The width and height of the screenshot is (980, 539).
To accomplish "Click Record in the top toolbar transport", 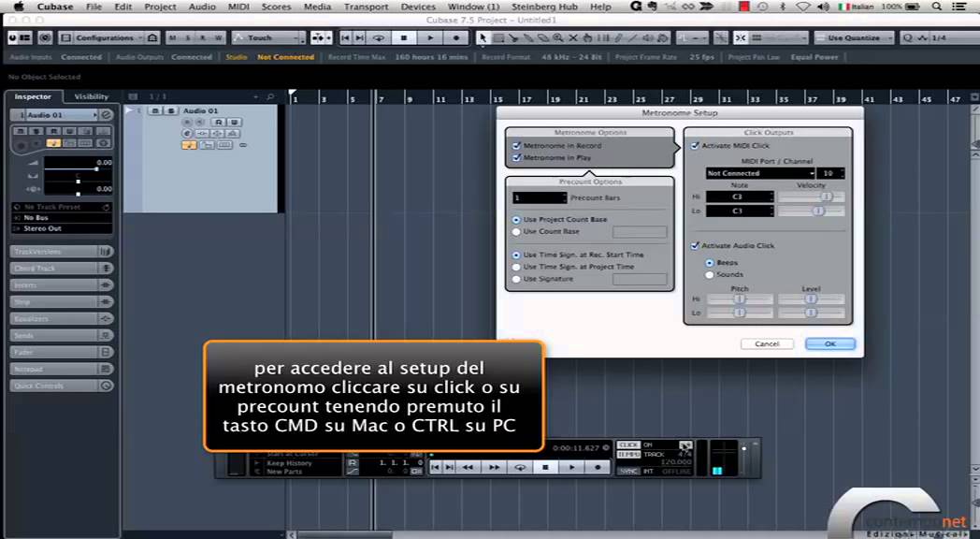I will point(456,37).
